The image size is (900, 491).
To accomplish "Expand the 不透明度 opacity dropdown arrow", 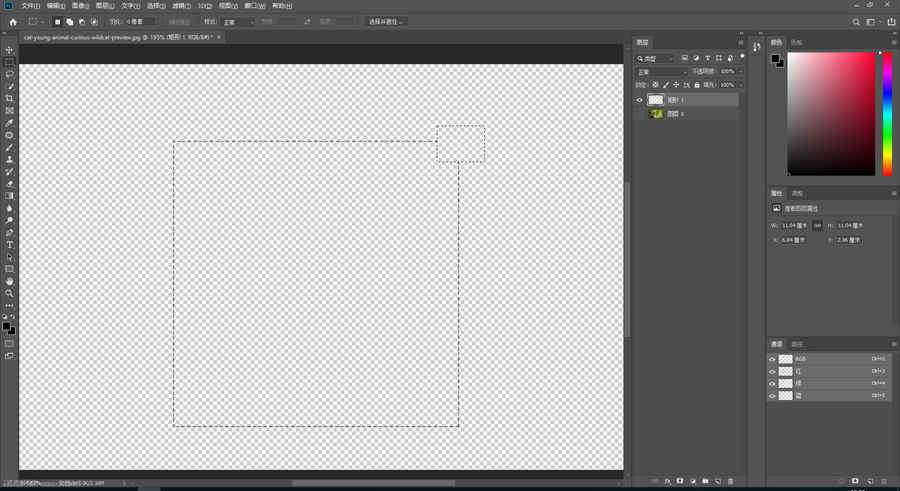I will pos(740,72).
